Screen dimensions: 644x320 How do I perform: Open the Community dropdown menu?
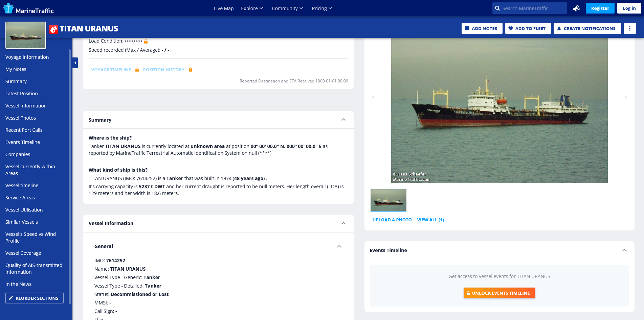(287, 8)
